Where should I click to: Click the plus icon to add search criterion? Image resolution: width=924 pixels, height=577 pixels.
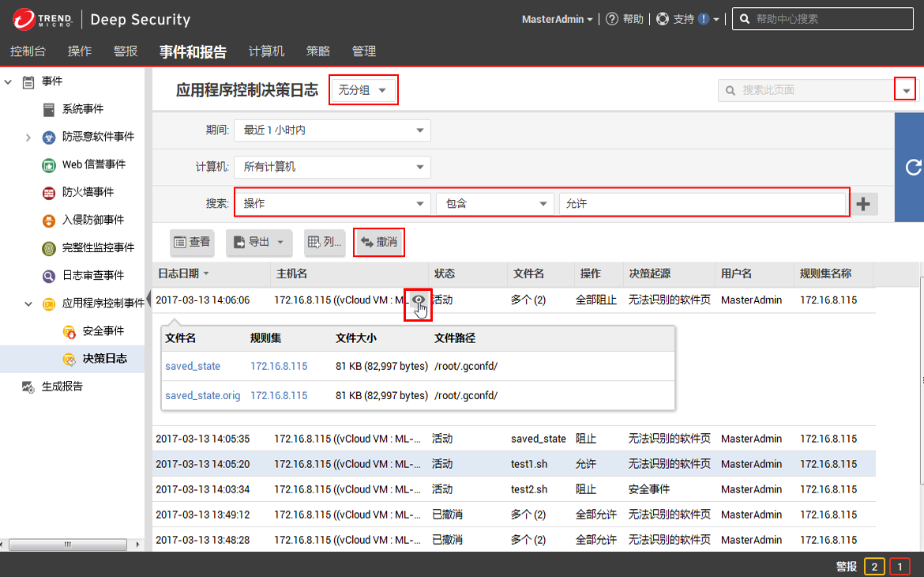point(863,204)
